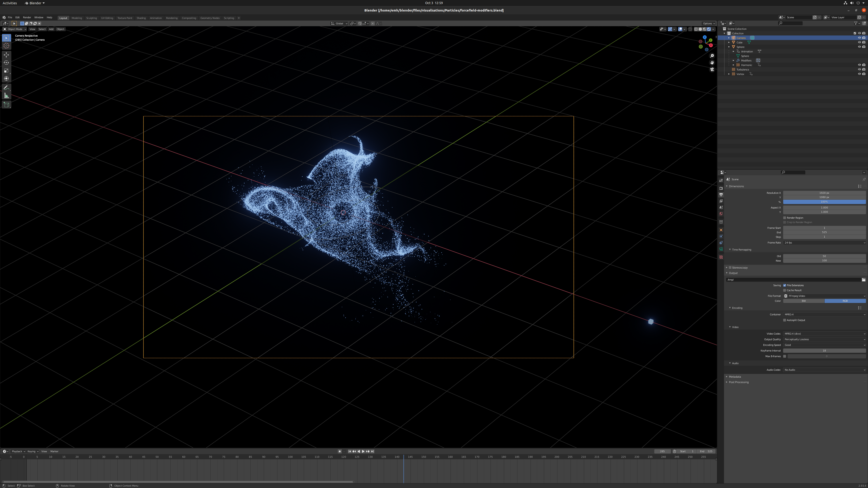
Task: Select the Scale tool
Action: coord(6,71)
